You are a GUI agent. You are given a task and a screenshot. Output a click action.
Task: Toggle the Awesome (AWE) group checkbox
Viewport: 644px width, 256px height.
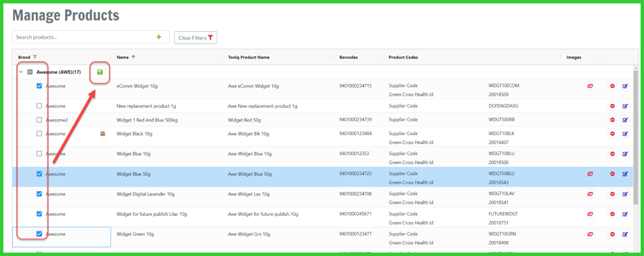pyautogui.click(x=30, y=72)
